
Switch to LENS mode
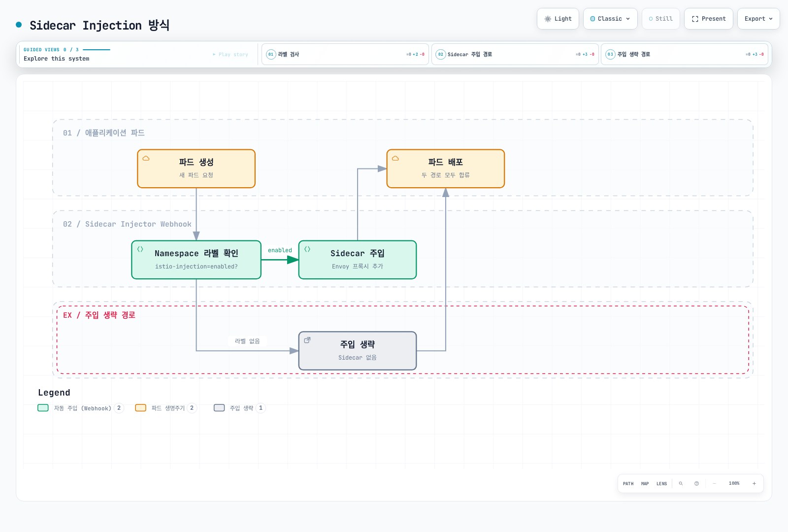point(661,484)
